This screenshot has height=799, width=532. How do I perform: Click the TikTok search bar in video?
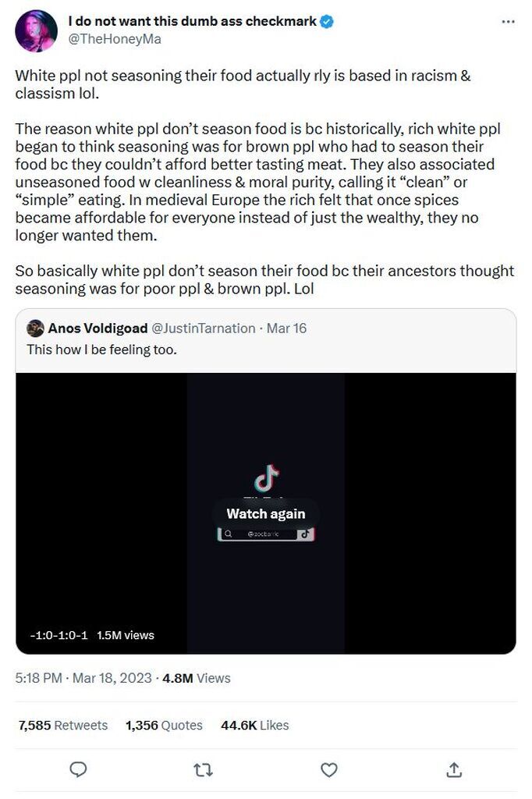259,534
